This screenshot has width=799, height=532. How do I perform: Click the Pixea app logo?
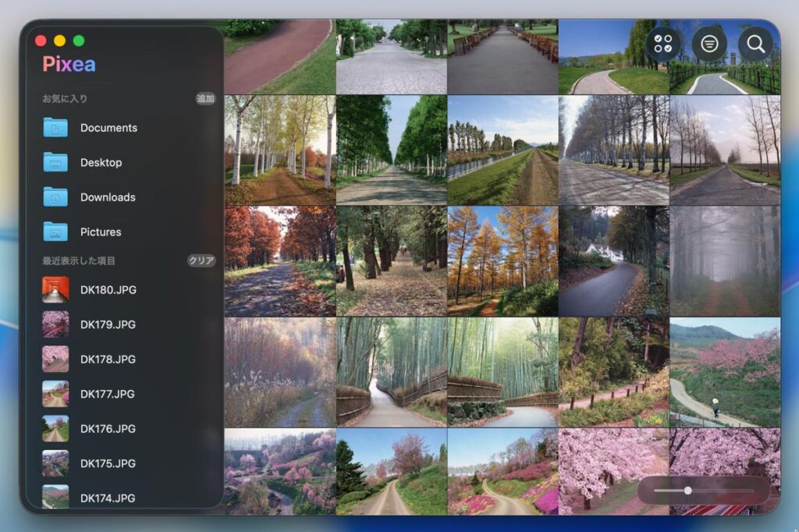[69, 65]
